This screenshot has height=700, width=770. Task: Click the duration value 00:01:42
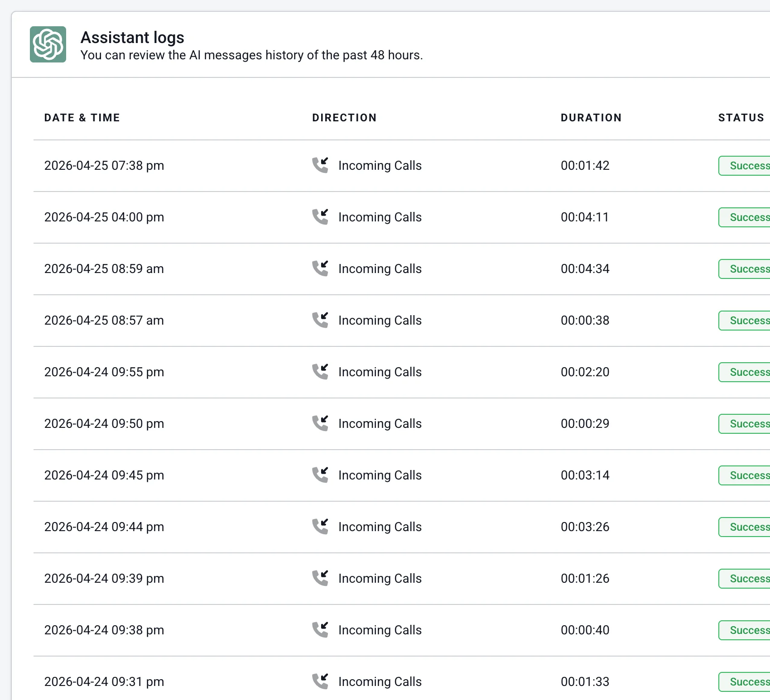[x=585, y=166]
